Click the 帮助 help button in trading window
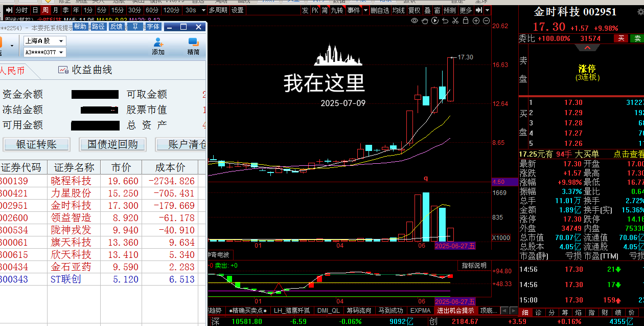Screen dimensions: 644x326 pos(80,27)
